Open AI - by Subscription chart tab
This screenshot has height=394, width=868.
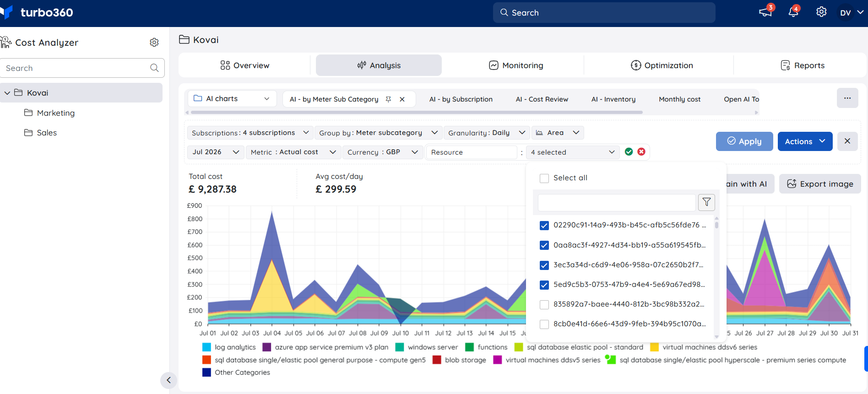pos(461,99)
